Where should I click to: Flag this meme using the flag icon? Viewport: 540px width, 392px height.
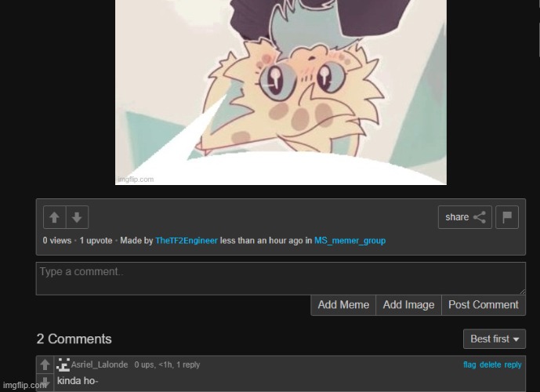point(507,217)
